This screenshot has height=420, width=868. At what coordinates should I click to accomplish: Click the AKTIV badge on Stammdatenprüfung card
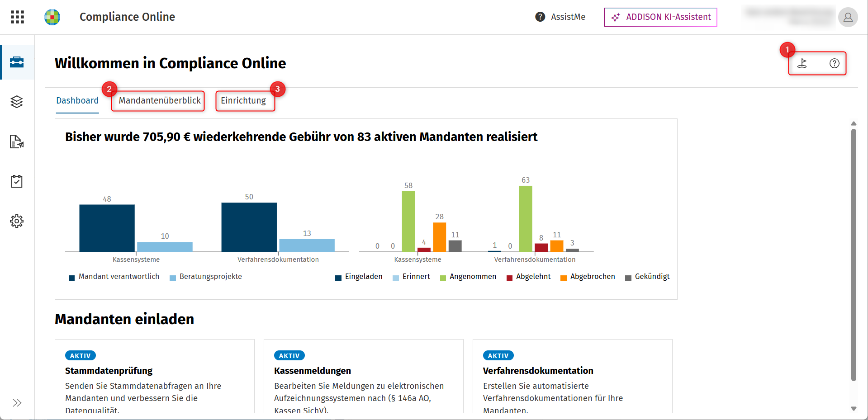[81, 356]
